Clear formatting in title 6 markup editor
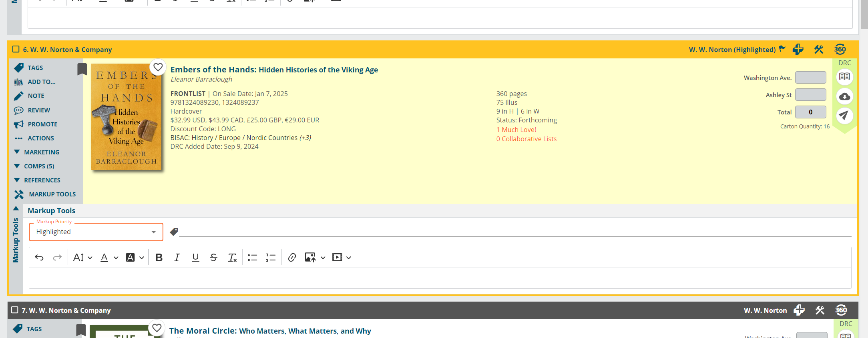The height and width of the screenshot is (338, 868). pyautogui.click(x=232, y=257)
